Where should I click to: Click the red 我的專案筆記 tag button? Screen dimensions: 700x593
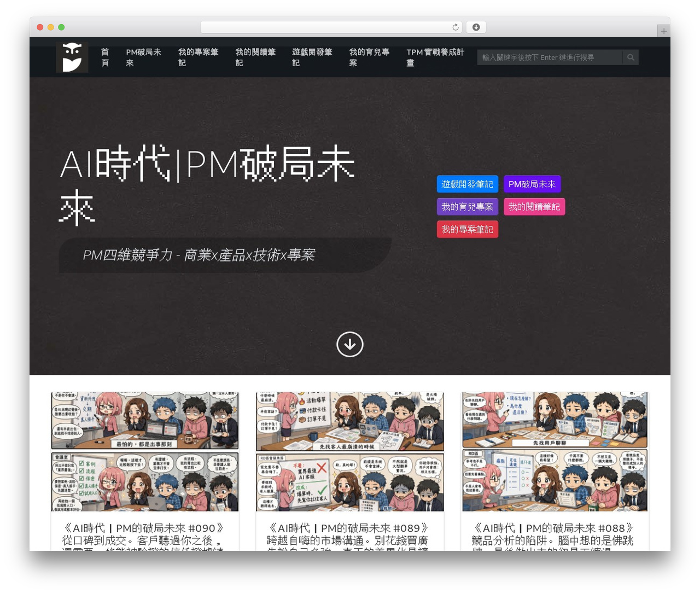tap(468, 229)
